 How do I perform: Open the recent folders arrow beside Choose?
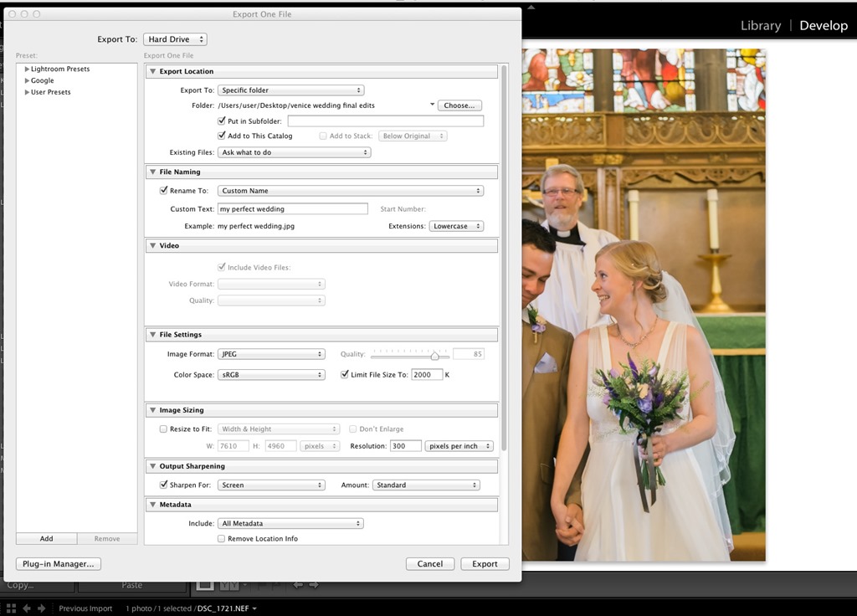[432, 105]
